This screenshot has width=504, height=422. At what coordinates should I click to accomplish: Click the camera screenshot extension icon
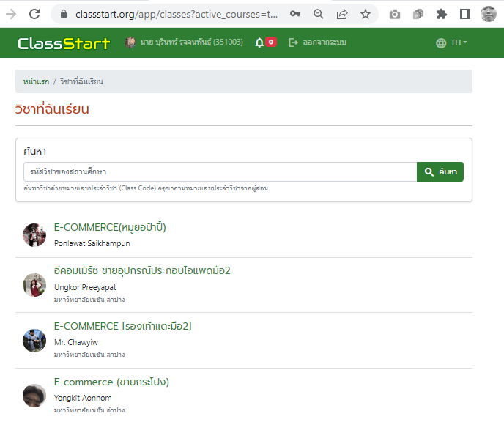click(395, 14)
